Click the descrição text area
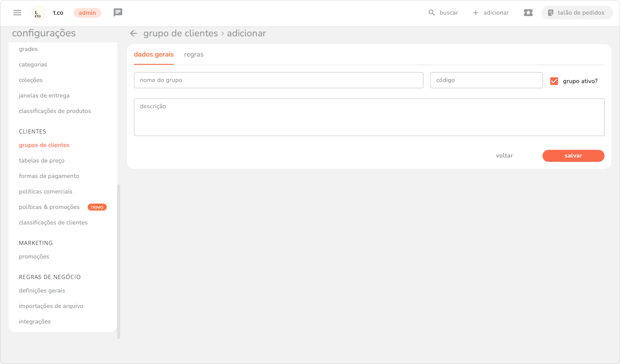The width and height of the screenshot is (620, 364). pyautogui.click(x=369, y=117)
